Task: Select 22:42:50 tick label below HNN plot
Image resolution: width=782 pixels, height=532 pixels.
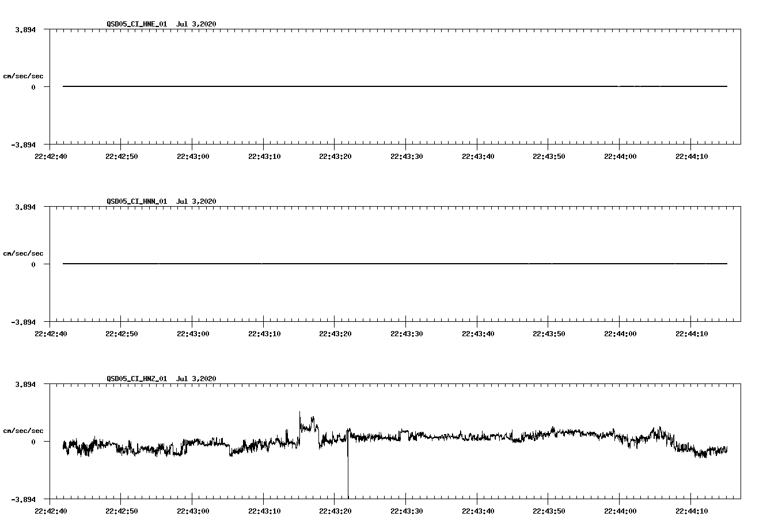Action: point(120,333)
